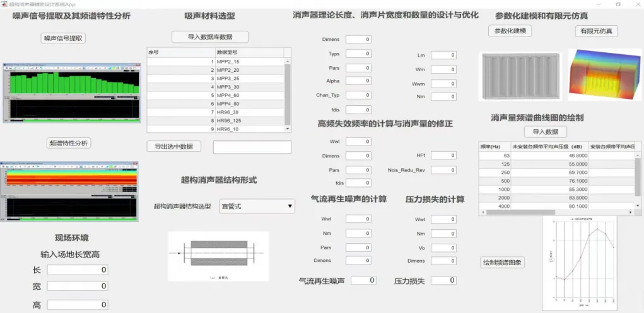Select row MPP3_30 in material table
Viewport: 644px width, 313px height.
216,87
